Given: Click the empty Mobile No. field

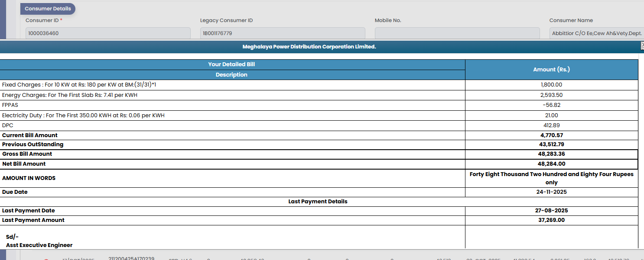Looking at the screenshot, I should click(457, 33).
